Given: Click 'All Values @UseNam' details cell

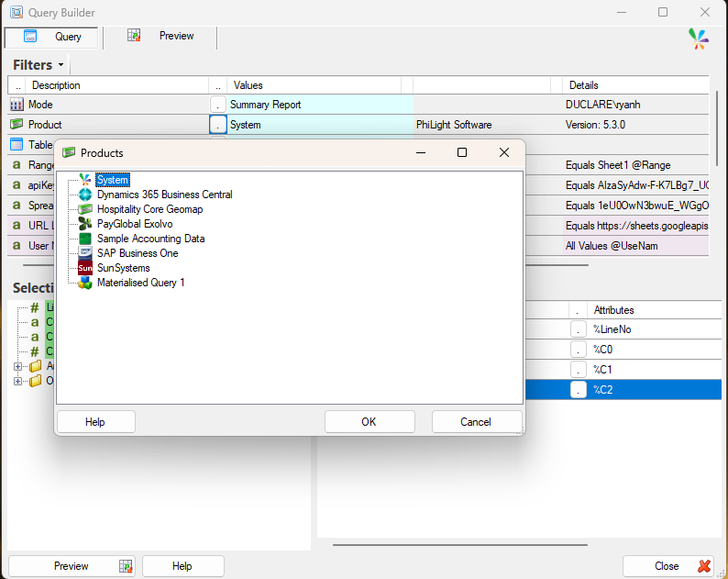Looking at the screenshot, I should tap(635, 246).
